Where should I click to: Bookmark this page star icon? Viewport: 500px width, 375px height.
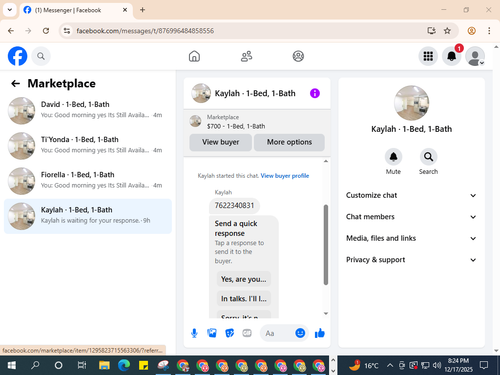point(447,31)
